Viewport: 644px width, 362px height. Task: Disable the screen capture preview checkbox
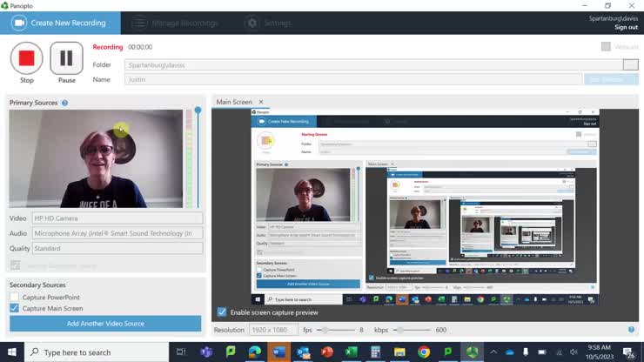(x=222, y=312)
